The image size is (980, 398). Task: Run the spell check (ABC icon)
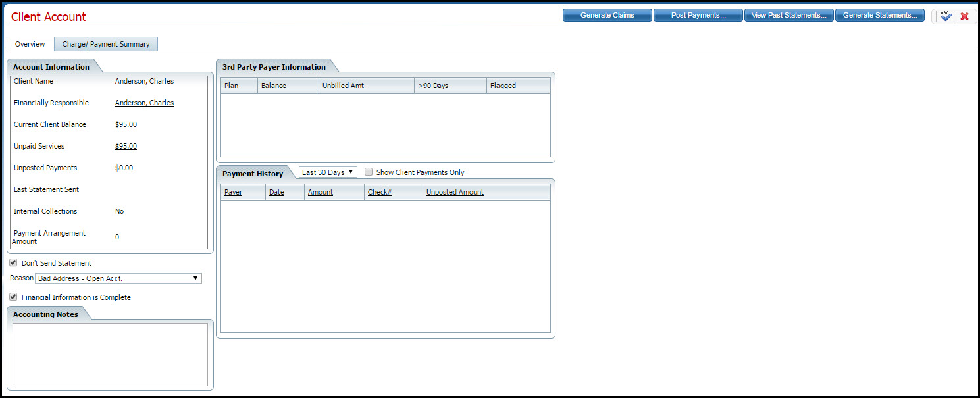946,15
